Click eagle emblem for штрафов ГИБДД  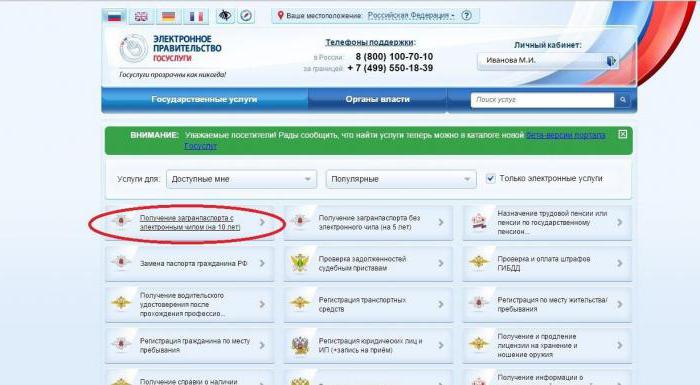click(479, 263)
